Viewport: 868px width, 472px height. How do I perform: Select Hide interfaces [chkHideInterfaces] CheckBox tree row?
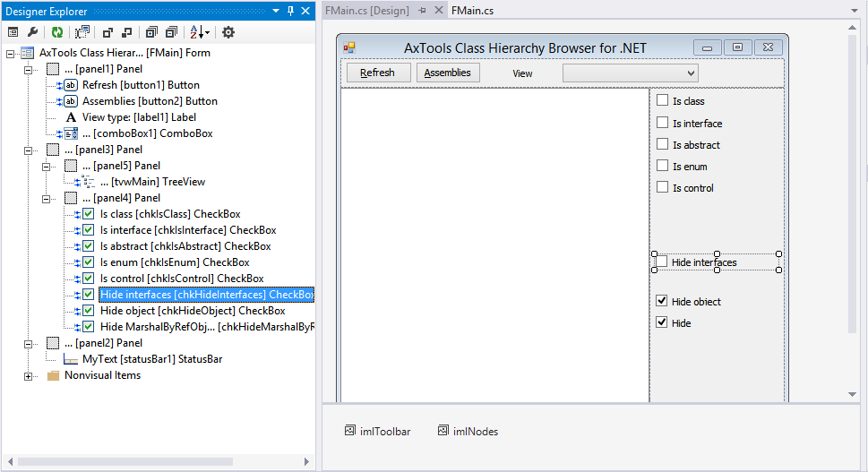207,295
